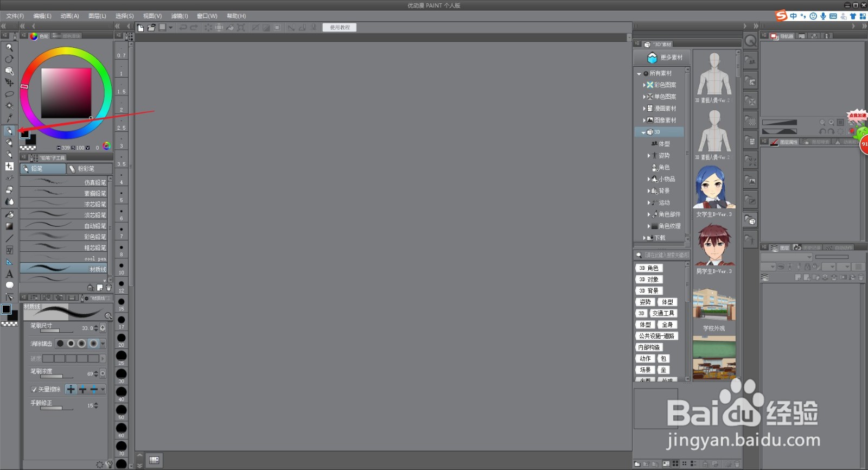
Task: Select the Eraser tool
Action: (x=9, y=189)
